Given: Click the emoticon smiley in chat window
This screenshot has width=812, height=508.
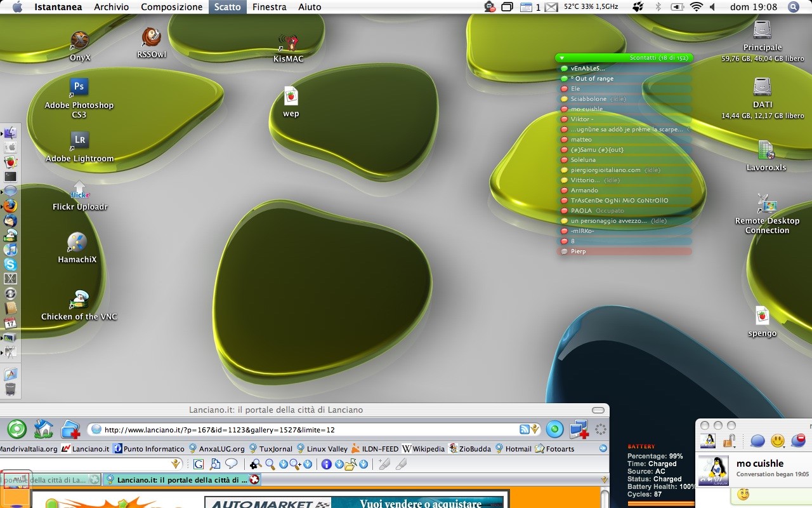Looking at the screenshot, I should [x=778, y=440].
